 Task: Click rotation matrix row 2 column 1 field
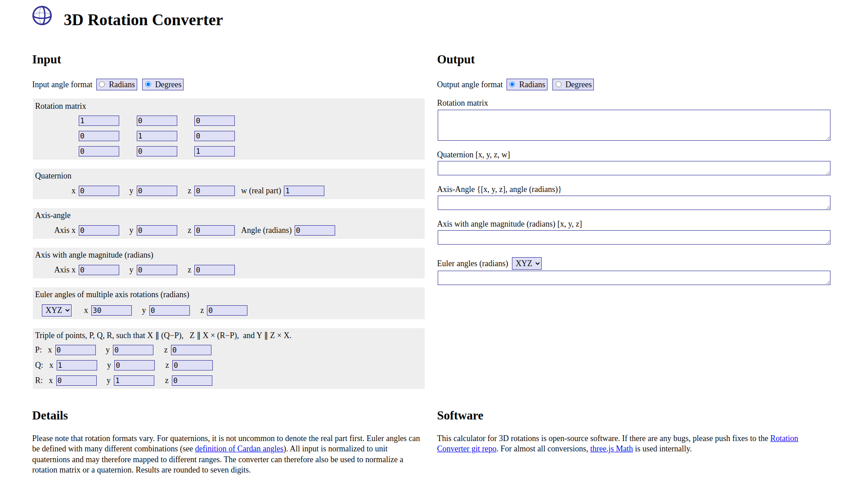coord(99,136)
